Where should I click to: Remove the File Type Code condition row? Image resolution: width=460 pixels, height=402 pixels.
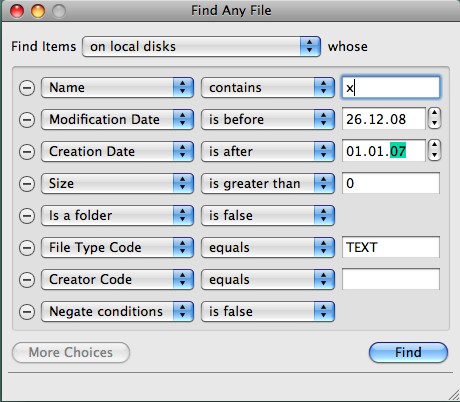tap(27, 248)
